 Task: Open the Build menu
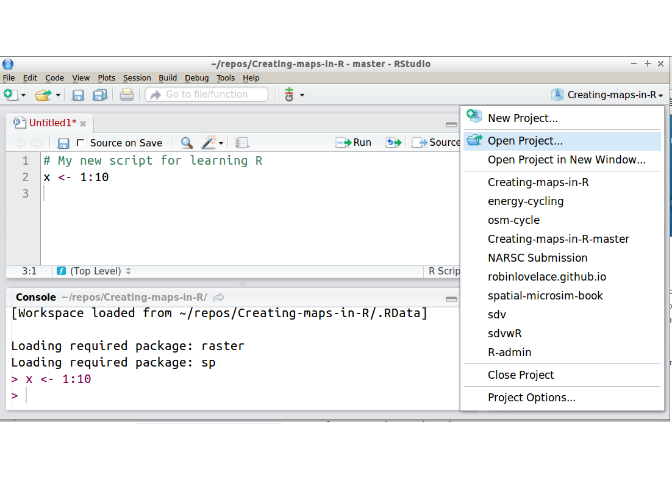tap(168, 78)
